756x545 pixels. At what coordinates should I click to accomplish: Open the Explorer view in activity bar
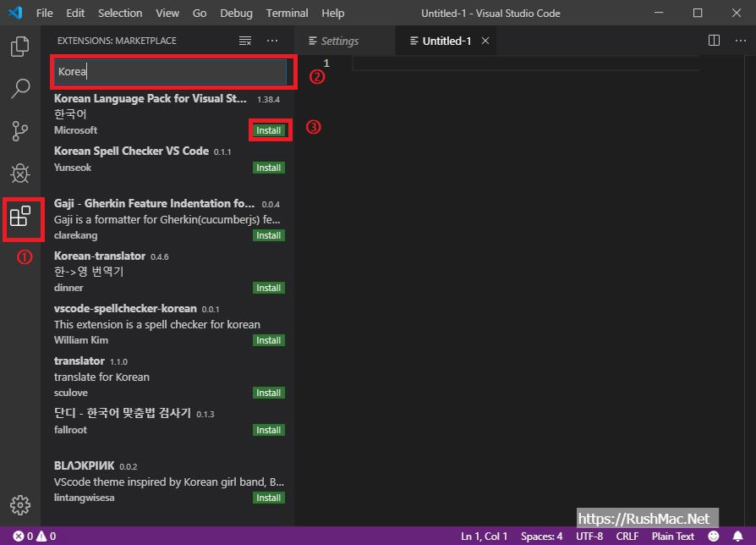[x=19, y=47]
